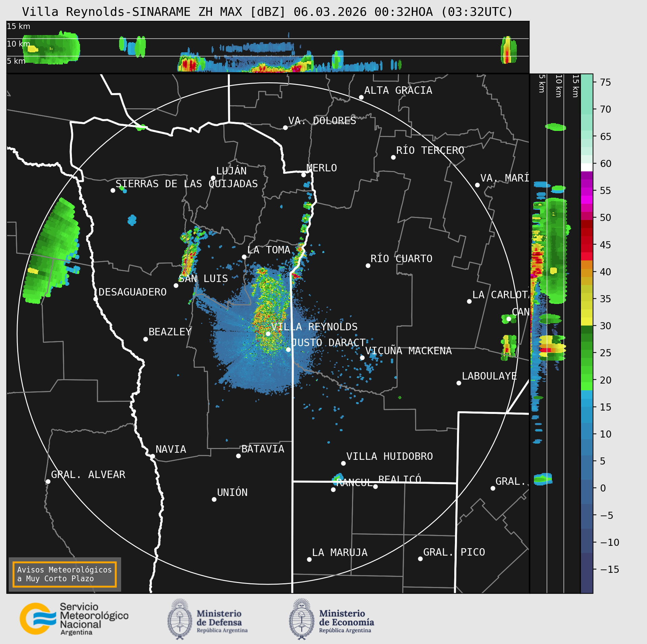647x644 pixels.
Task: Select the "MERLO" city label
Action: 322,168
